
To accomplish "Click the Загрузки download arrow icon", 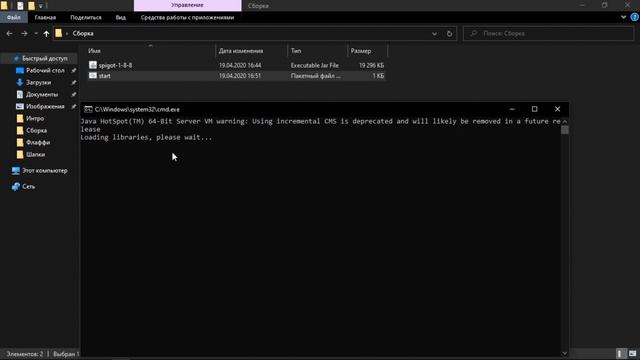I will 20,82.
